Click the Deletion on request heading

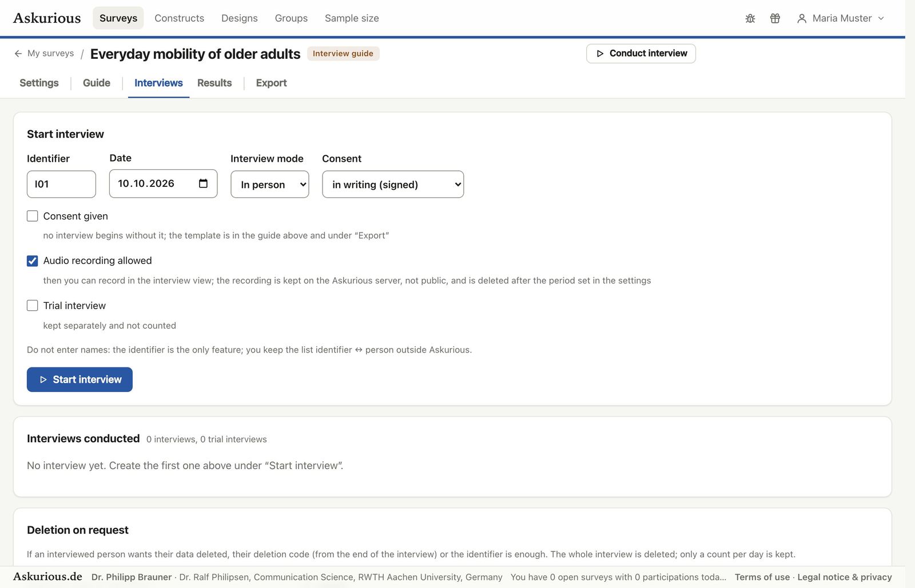pos(78,530)
